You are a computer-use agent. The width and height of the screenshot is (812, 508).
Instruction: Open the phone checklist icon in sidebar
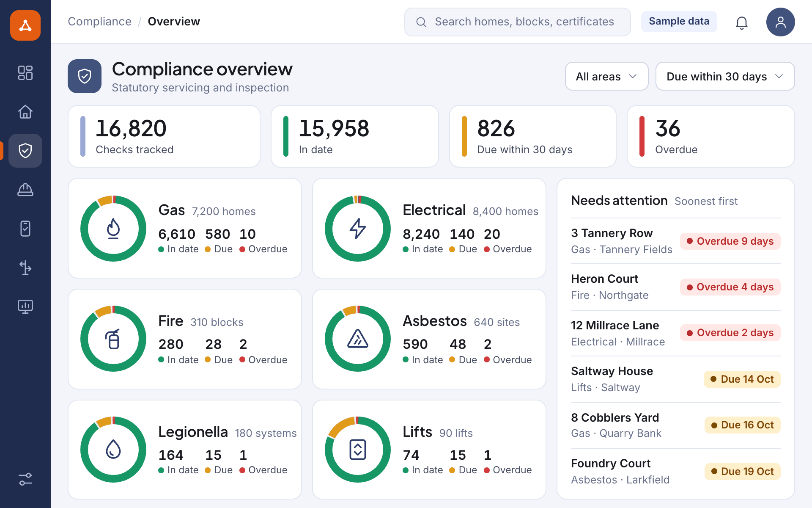[x=25, y=229]
